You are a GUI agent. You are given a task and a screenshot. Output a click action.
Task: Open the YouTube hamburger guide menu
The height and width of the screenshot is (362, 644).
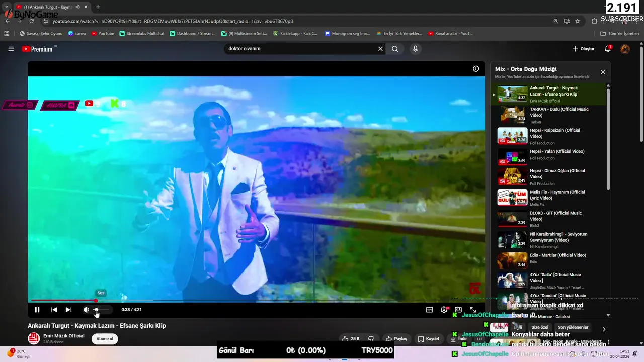point(11,49)
